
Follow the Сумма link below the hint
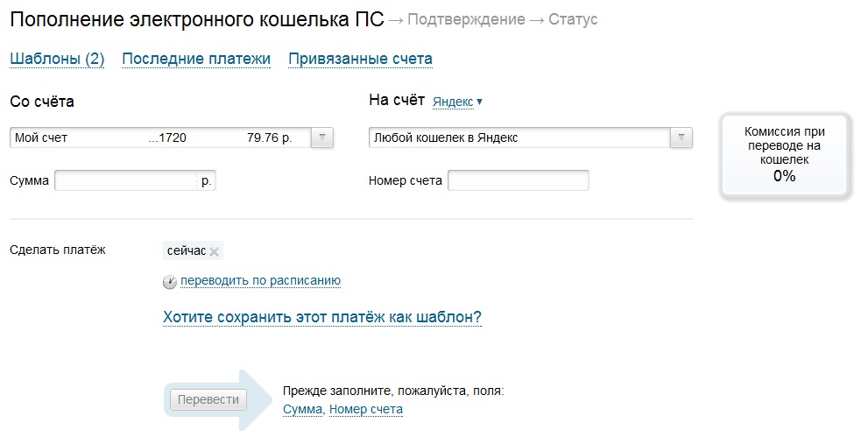pos(302,410)
